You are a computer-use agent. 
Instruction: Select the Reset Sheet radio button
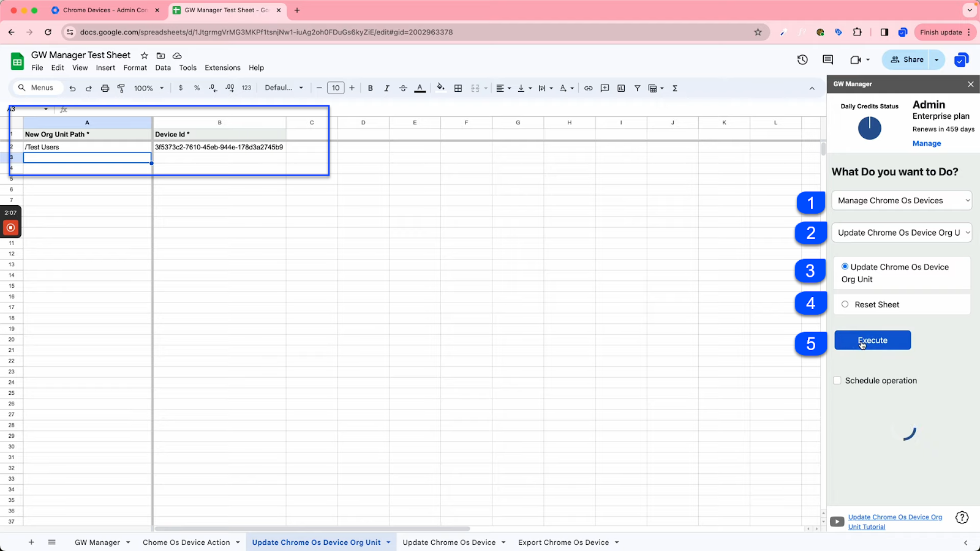point(845,304)
